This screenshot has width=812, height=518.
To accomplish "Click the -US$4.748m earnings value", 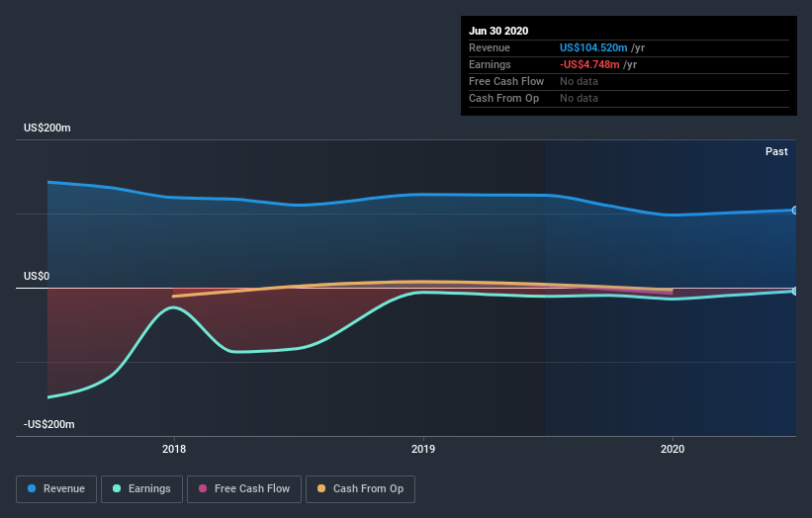I will 589,64.
